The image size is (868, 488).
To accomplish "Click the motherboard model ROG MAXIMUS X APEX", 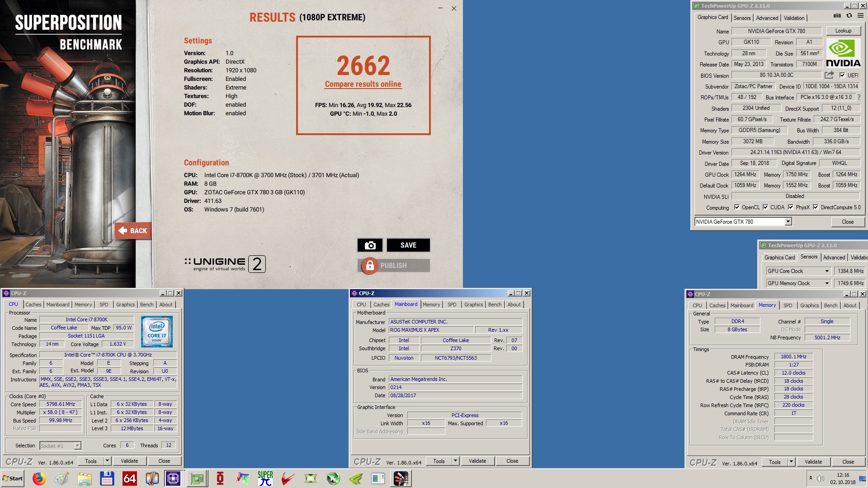I will (x=431, y=330).
